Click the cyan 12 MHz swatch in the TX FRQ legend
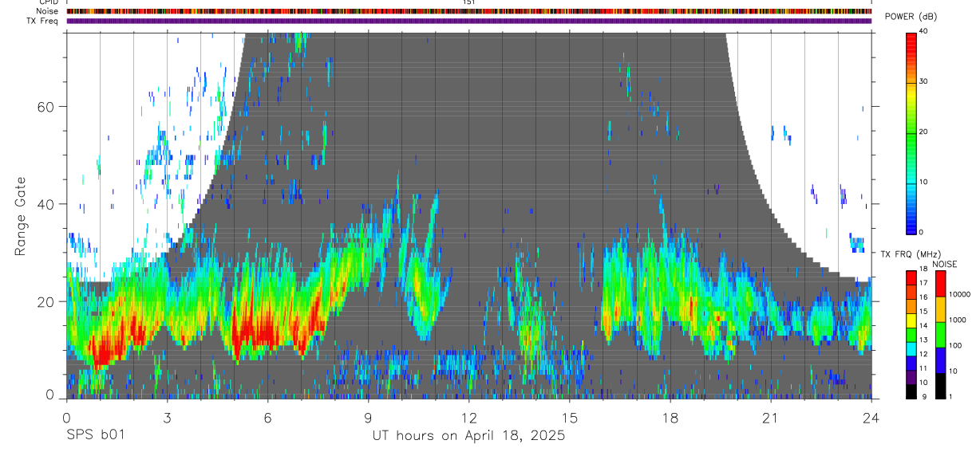The height and width of the screenshot is (452, 980). [x=911, y=350]
